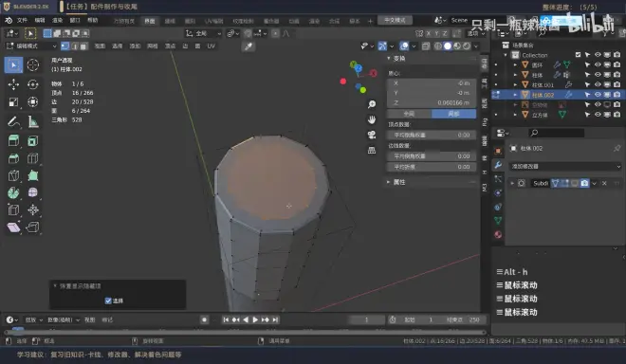Open the UV menu in header
Image resolution: width=626 pixels, height=364 pixels.
(x=211, y=45)
